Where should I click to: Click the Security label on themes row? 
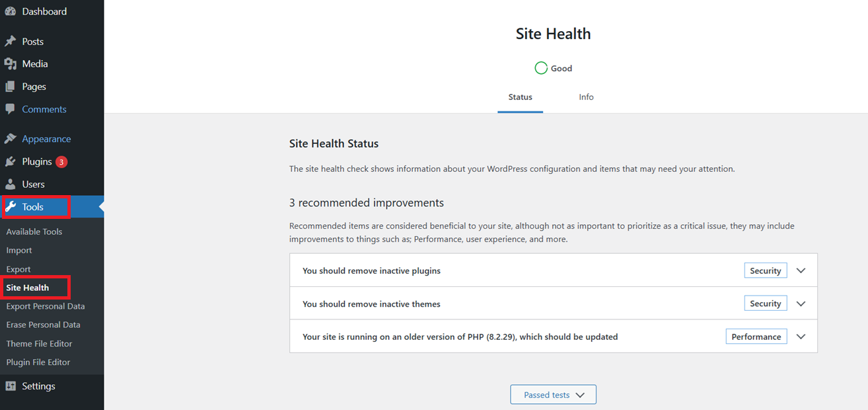tap(766, 304)
